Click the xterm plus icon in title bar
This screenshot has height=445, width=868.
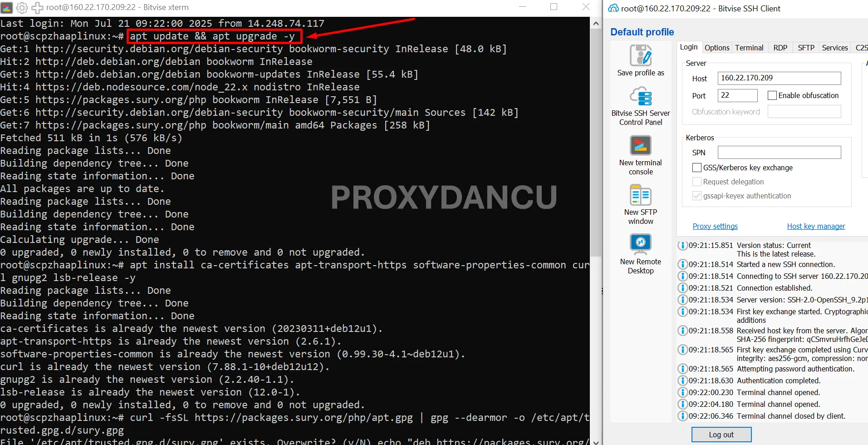37,7
